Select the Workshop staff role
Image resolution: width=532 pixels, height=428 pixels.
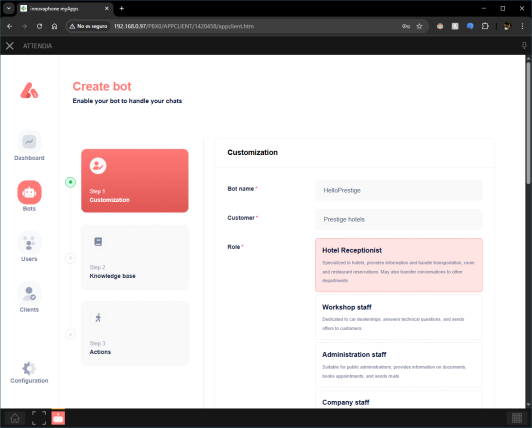tap(399, 317)
